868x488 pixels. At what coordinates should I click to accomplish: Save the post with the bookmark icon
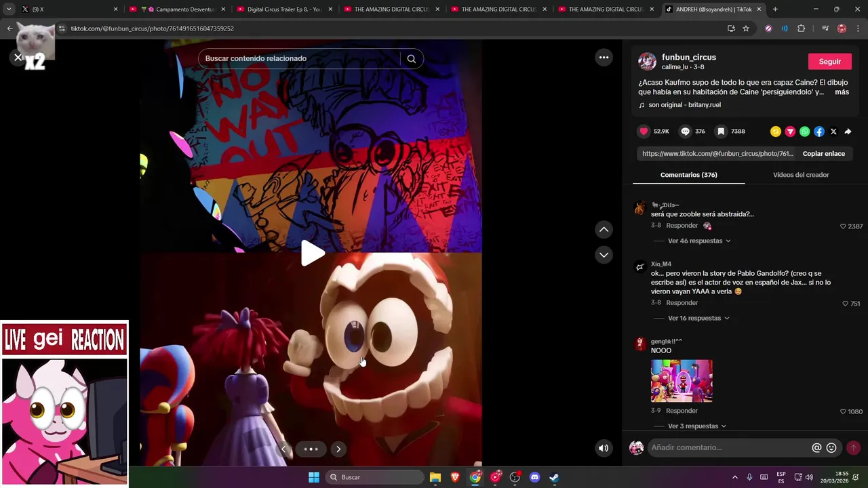coord(721,131)
